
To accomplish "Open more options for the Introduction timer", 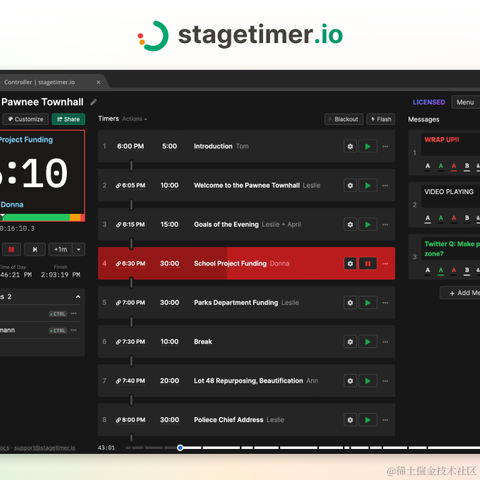I will click(385, 146).
